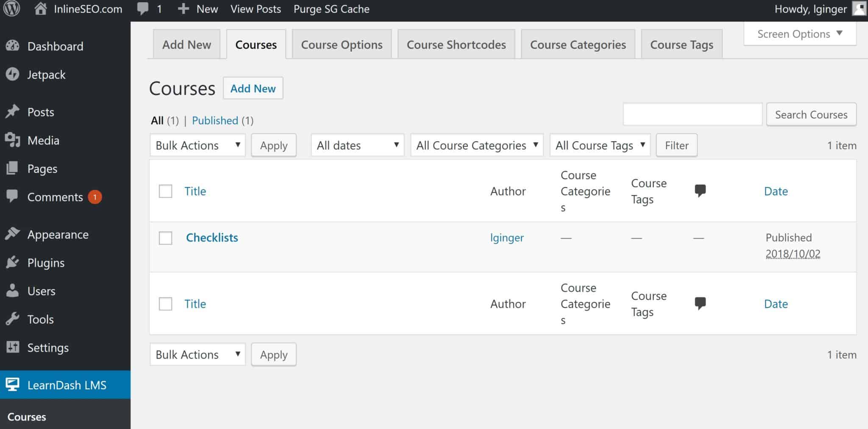
Task: Open the Checklists course link
Action: coord(212,238)
